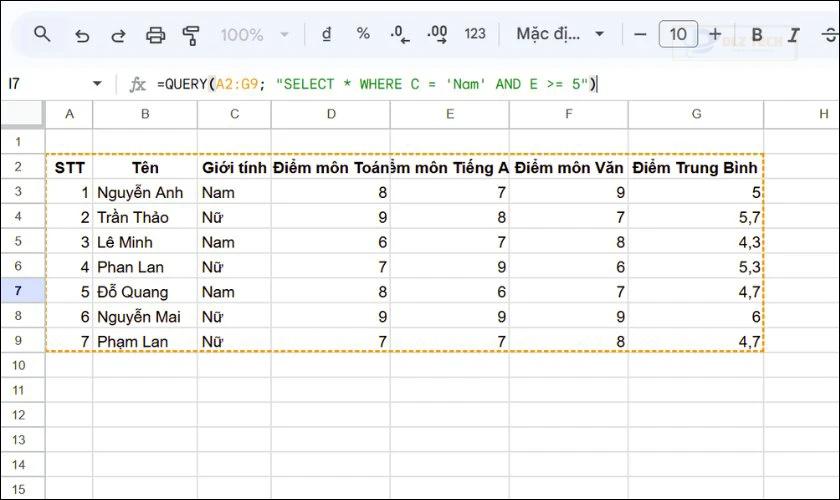
Task: Click the redo arrow icon
Action: point(118,35)
